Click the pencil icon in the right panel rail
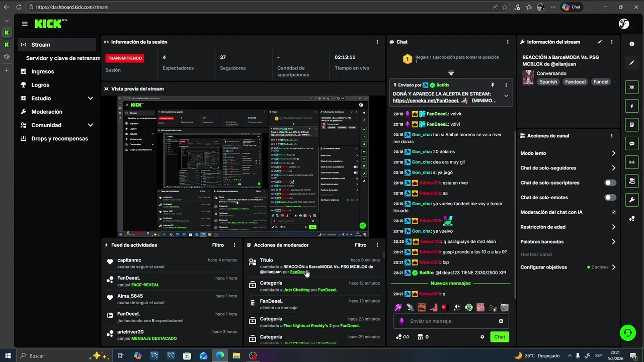This screenshot has height=362, width=644. tap(632, 63)
